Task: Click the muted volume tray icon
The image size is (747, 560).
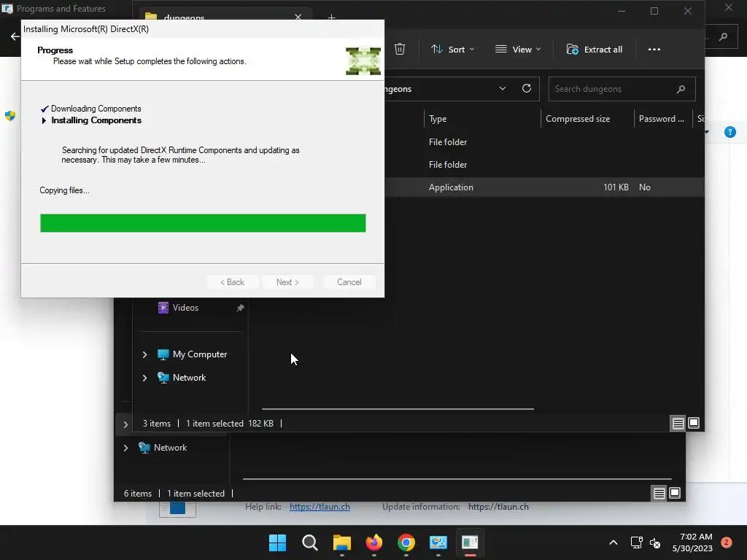Action: 655,542
